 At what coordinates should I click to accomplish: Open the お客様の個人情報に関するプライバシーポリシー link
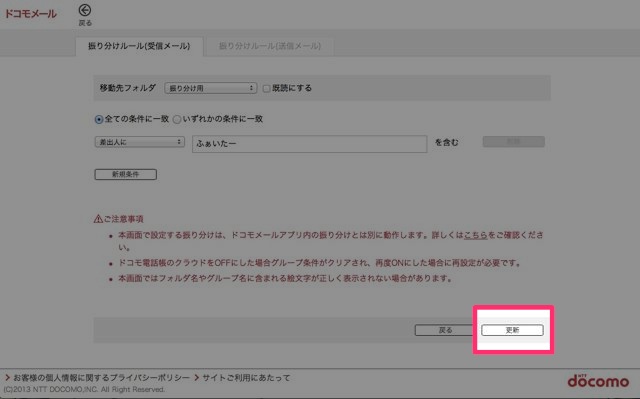[101, 378]
